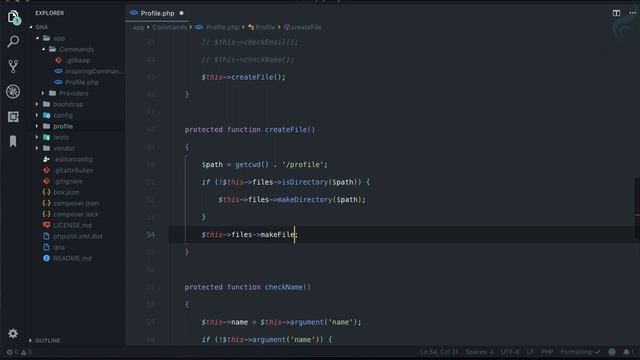Click the README.md info icon
The image size is (640, 360).
click(46, 258)
